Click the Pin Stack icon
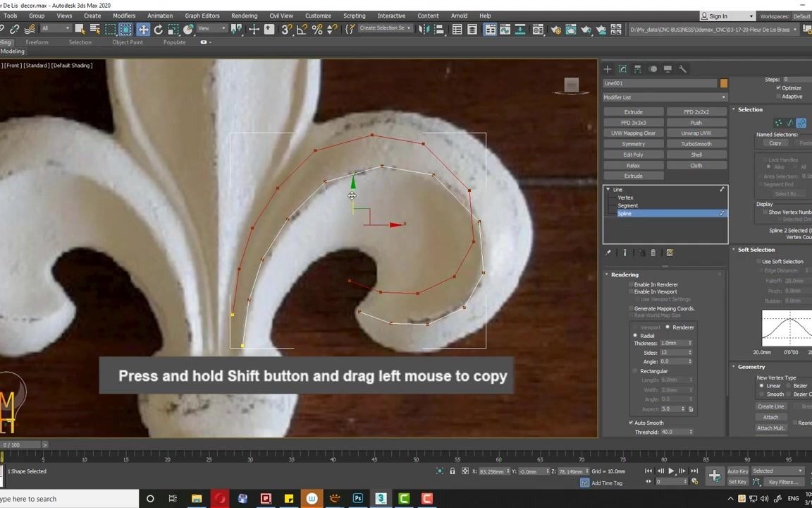 pyautogui.click(x=608, y=253)
